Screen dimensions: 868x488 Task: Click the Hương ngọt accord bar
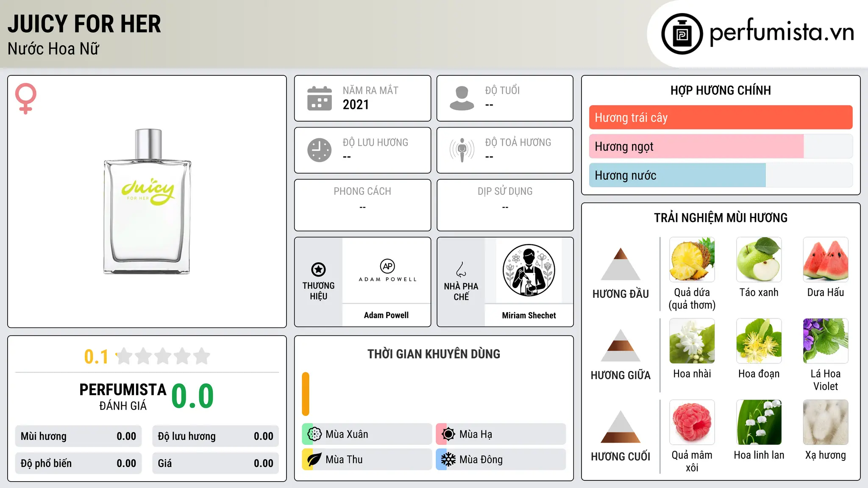(721, 146)
